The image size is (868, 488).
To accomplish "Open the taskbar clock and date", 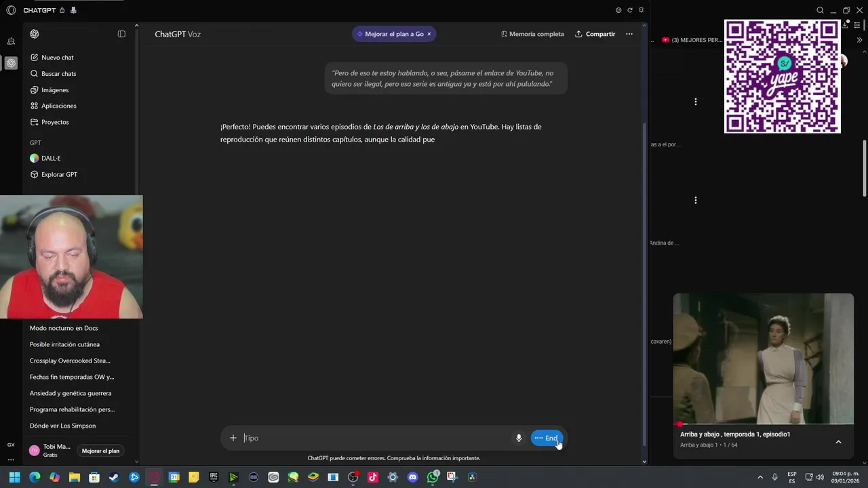I will coord(846,477).
